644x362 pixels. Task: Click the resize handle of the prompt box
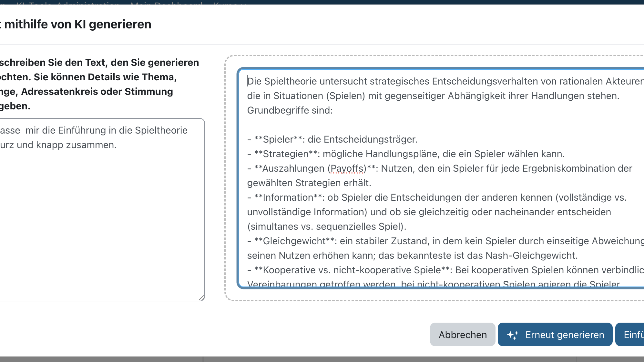pyautogui.click(x=201, y=298)
